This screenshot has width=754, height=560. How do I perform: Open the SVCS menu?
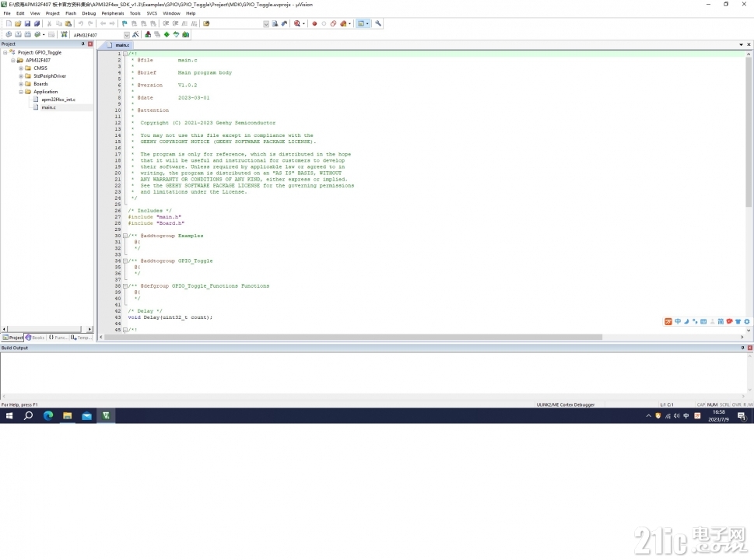pos(152,13)
